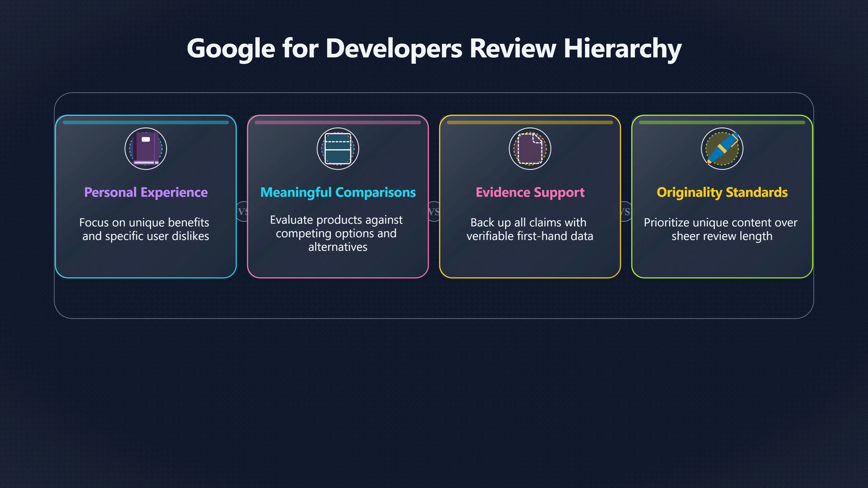Select the Meaningful Comparisons heading
This screenshot has height=488, width=868.
point(338,192)
